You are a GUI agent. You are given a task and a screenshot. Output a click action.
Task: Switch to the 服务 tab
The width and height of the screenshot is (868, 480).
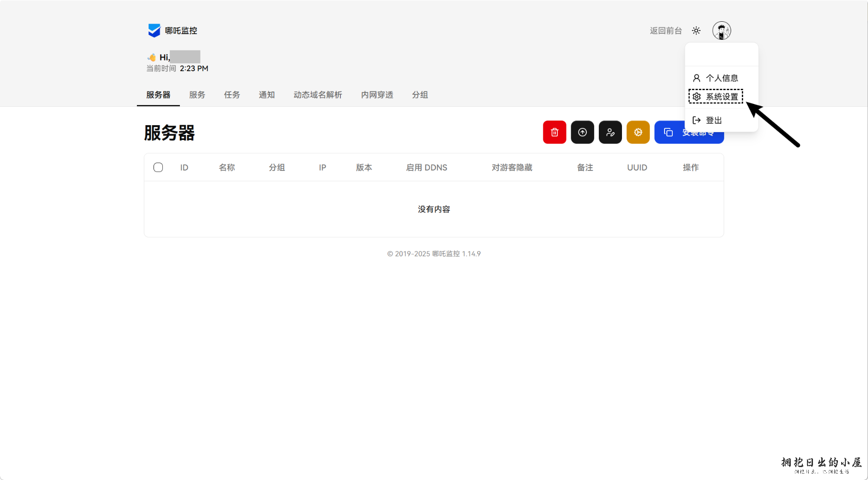[197, 95]
